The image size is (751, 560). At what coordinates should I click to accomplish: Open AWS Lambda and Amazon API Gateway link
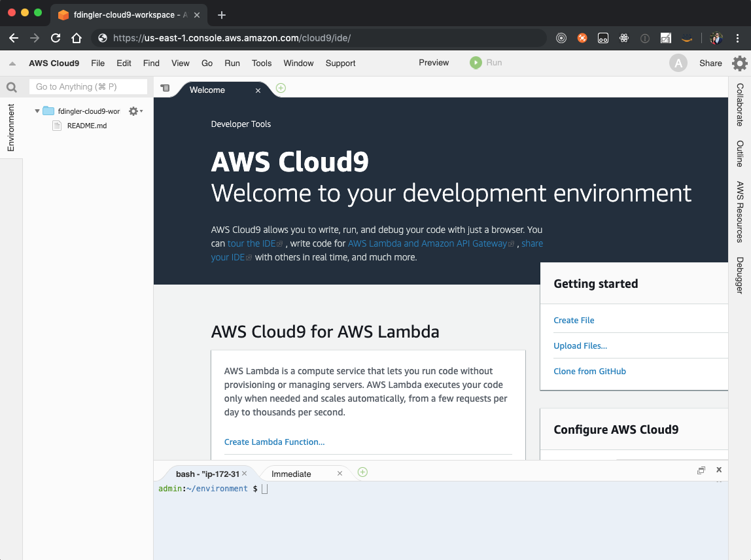point(427,243)
